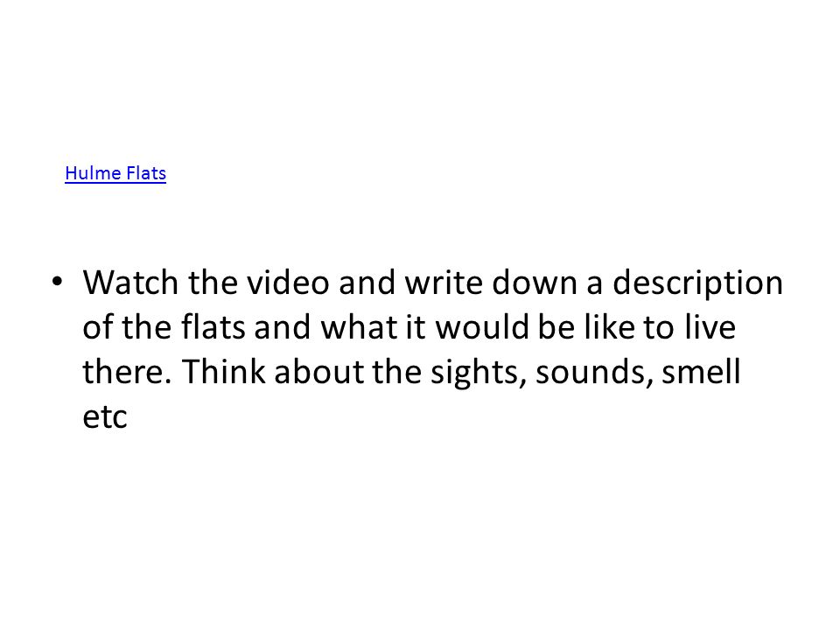Click the word "live" ending the second line

coord(710,326)
